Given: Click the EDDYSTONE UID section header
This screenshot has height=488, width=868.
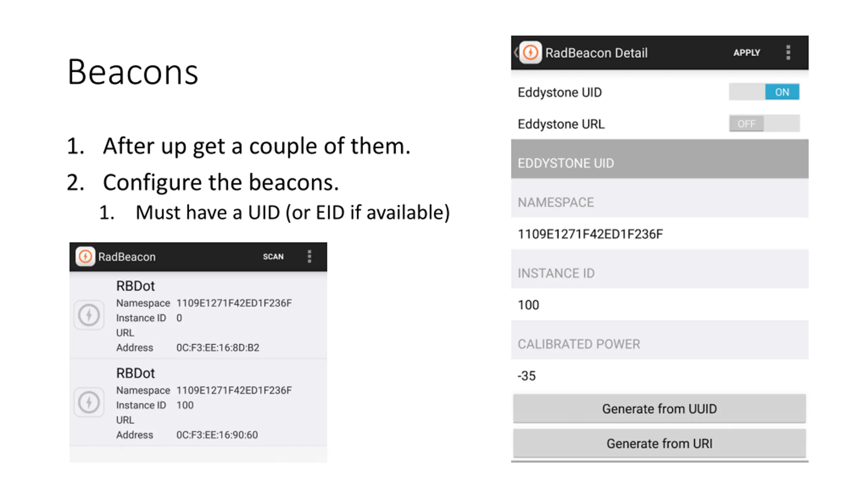Looking at the screenshot, I should click(x=660, y=159).
